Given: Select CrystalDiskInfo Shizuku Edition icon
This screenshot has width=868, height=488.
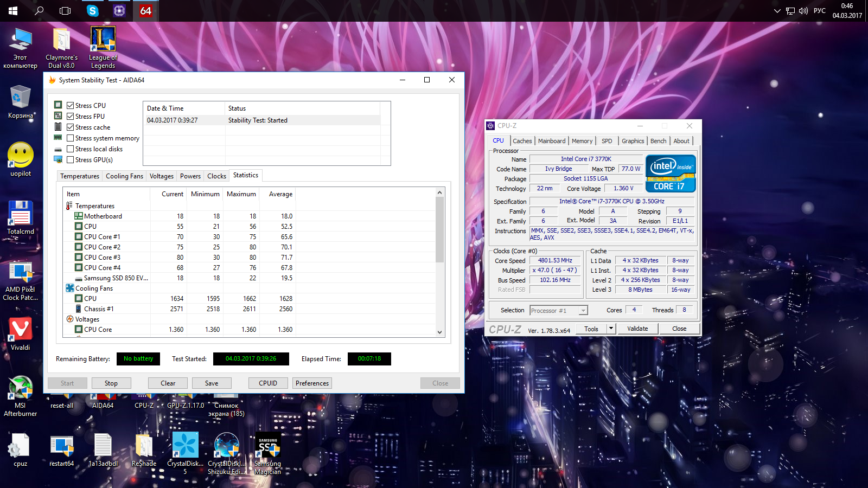Looking at the screenshot, I should pos(226,453).
